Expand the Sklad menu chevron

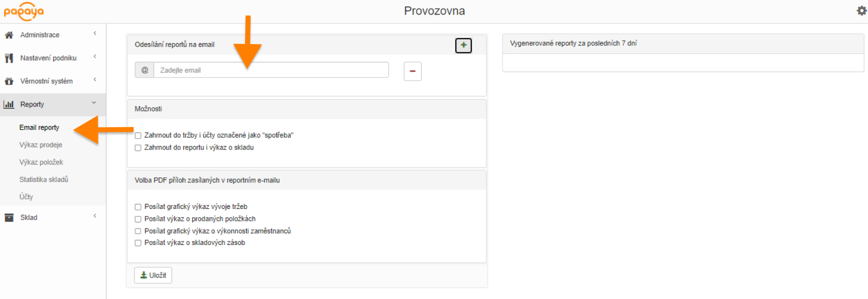95,216
